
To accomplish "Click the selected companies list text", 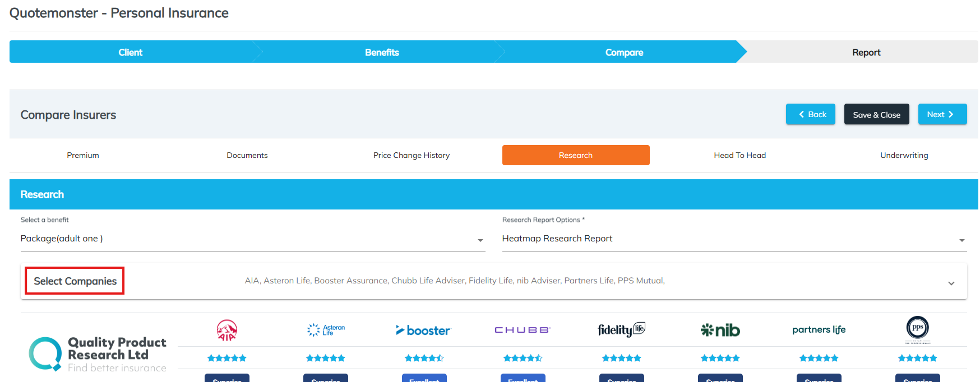I will 455,281.
